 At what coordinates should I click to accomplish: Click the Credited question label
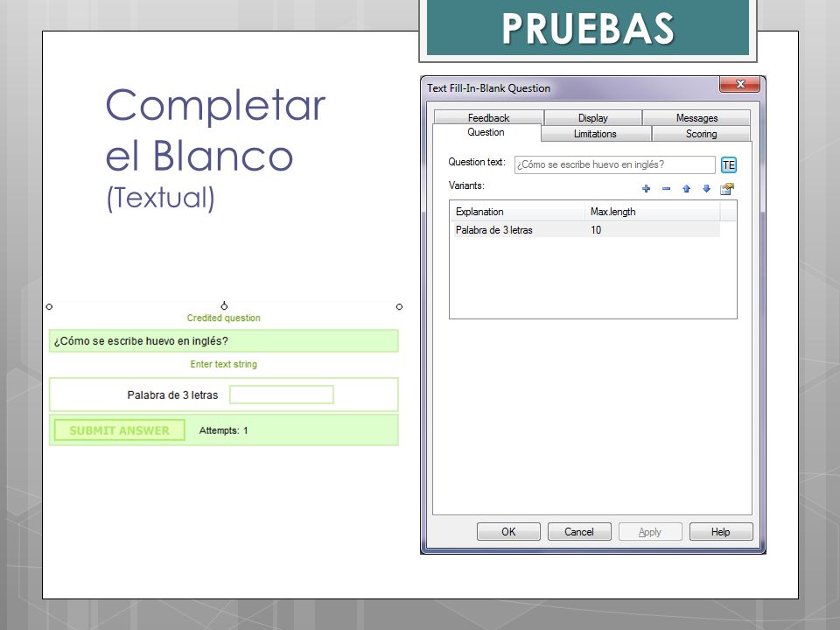[x=223, y=318]
